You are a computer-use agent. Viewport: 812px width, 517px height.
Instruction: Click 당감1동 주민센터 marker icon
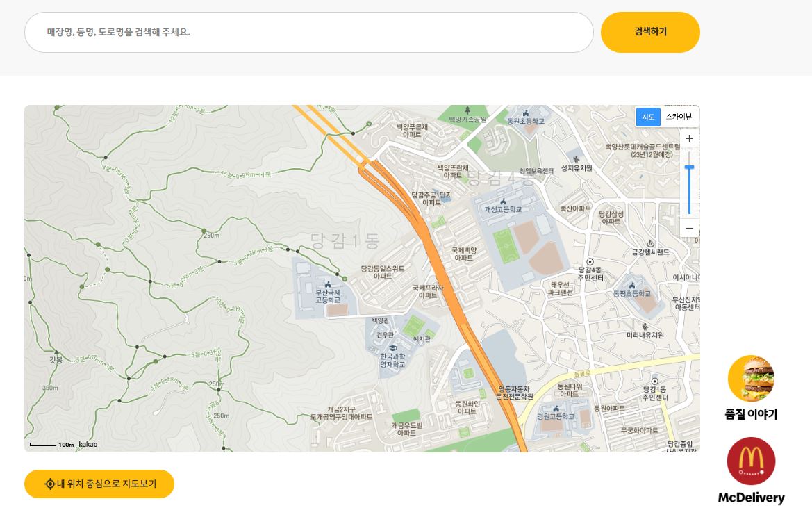coord(654,381)
